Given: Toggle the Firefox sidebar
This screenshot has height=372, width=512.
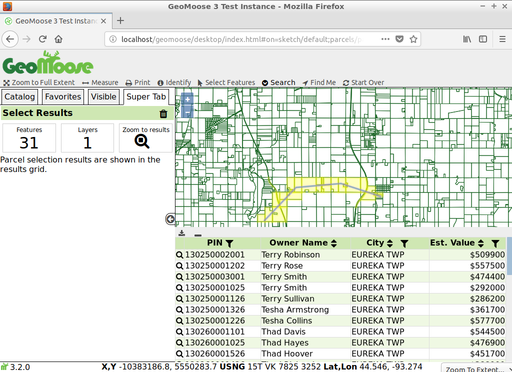Looking at the screenshot, I should 483,39.
